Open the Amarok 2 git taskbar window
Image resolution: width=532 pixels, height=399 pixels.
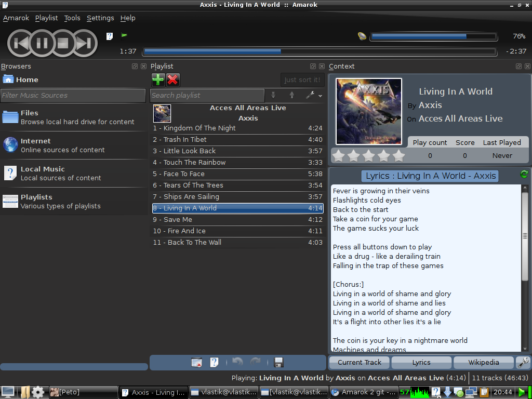[364, 392]
